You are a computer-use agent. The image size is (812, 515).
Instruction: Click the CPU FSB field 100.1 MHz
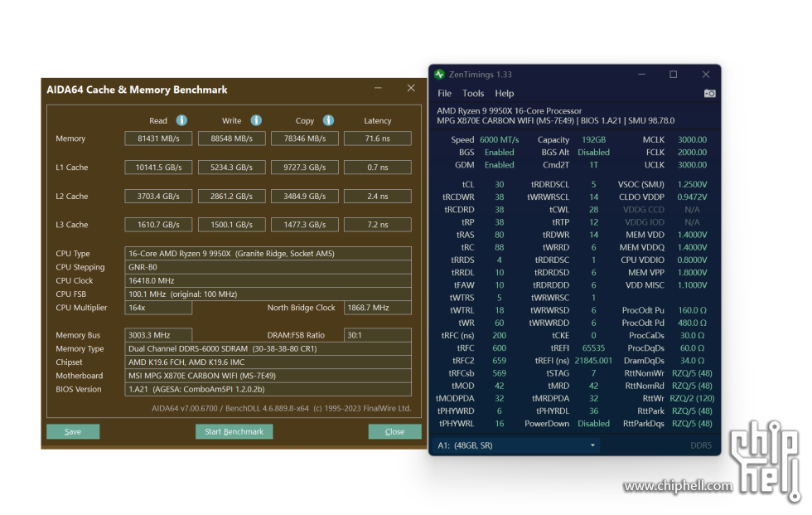pyautogui.click(x=268, y=294)
